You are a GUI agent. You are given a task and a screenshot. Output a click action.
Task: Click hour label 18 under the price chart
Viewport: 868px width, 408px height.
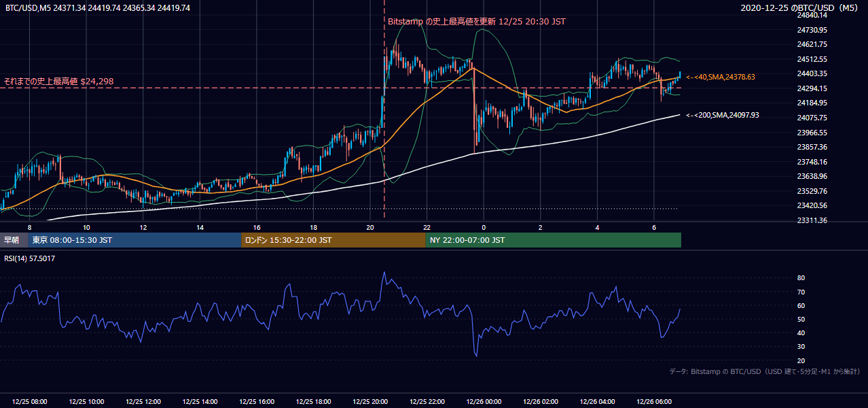[313, 227]
